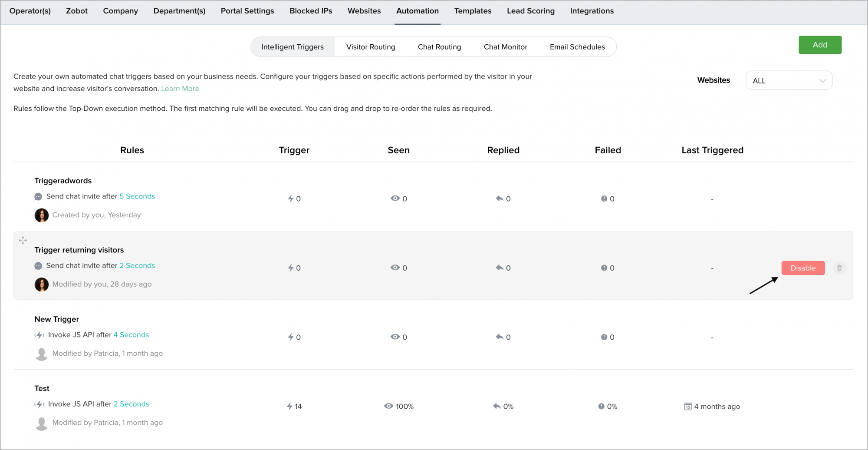Click the chat bubble icon under Triggeradwords
The width and height of the screenshot is (868, 450).
(38, 197)
